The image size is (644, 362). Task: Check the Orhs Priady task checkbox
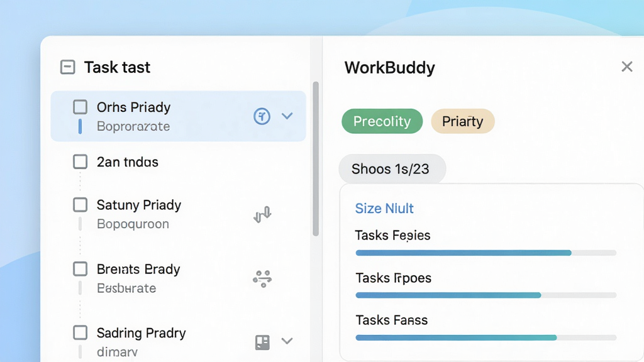pos(80,107)
